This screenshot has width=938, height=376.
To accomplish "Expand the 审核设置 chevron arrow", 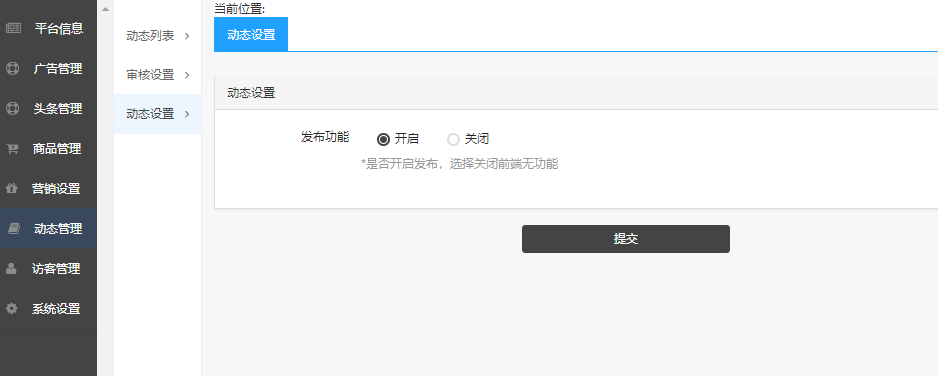I will click(187, 75).
